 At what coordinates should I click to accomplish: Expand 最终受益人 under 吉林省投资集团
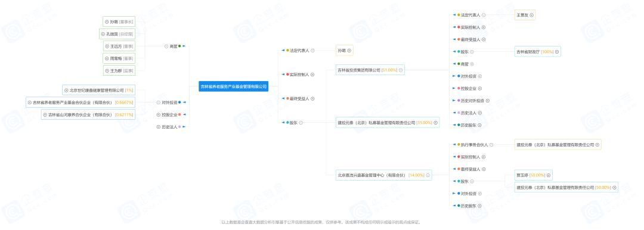pos(484,39)
